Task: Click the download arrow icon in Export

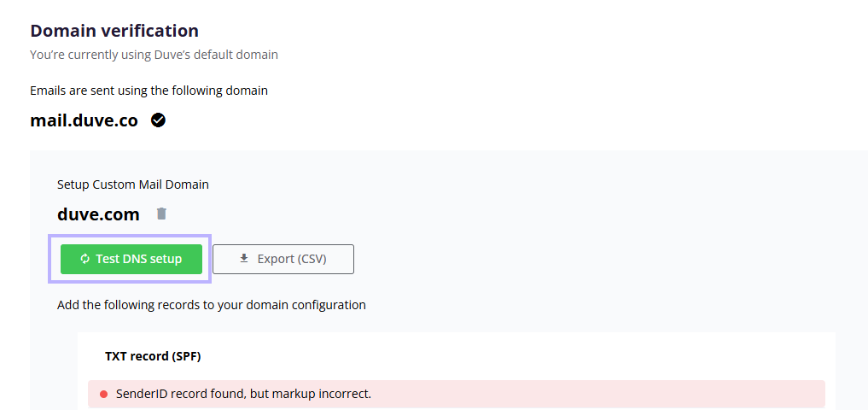Action: click(x=243, y=259)
